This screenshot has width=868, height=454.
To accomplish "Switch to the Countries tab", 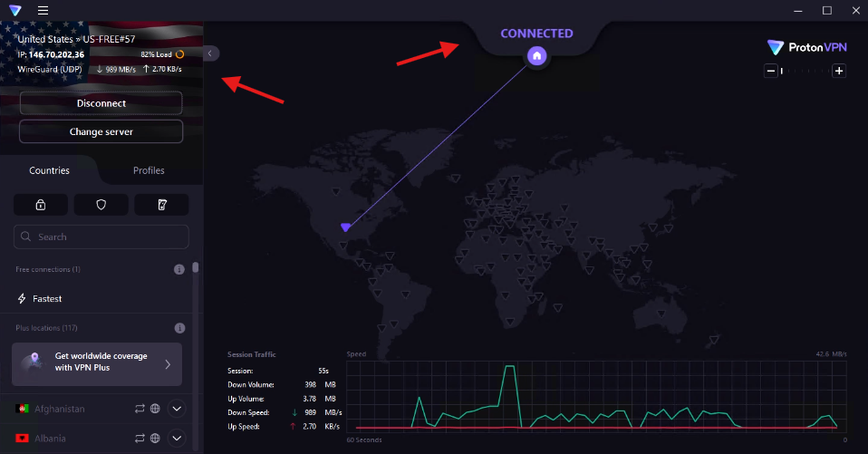I will 49,170.
